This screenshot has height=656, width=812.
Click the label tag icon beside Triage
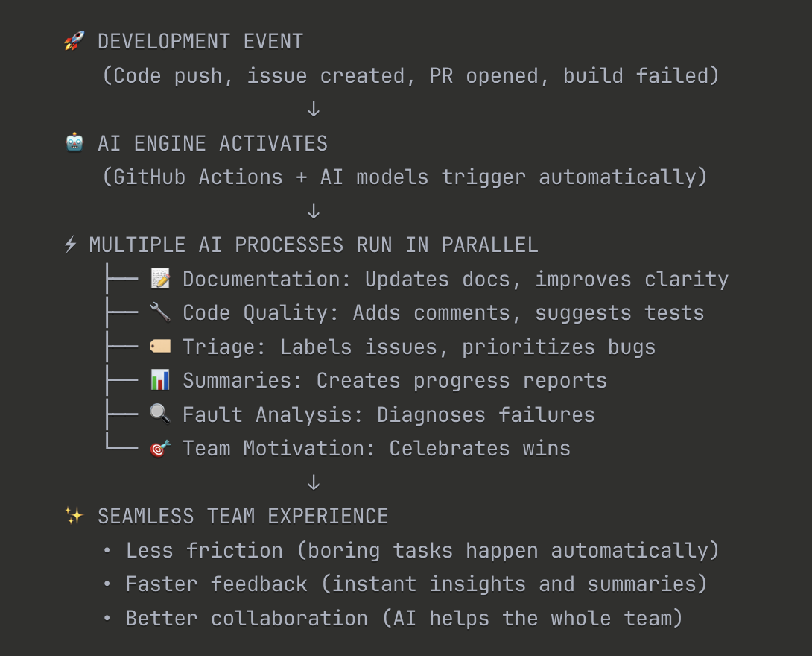pyautogui.click(x=160, y=347)
